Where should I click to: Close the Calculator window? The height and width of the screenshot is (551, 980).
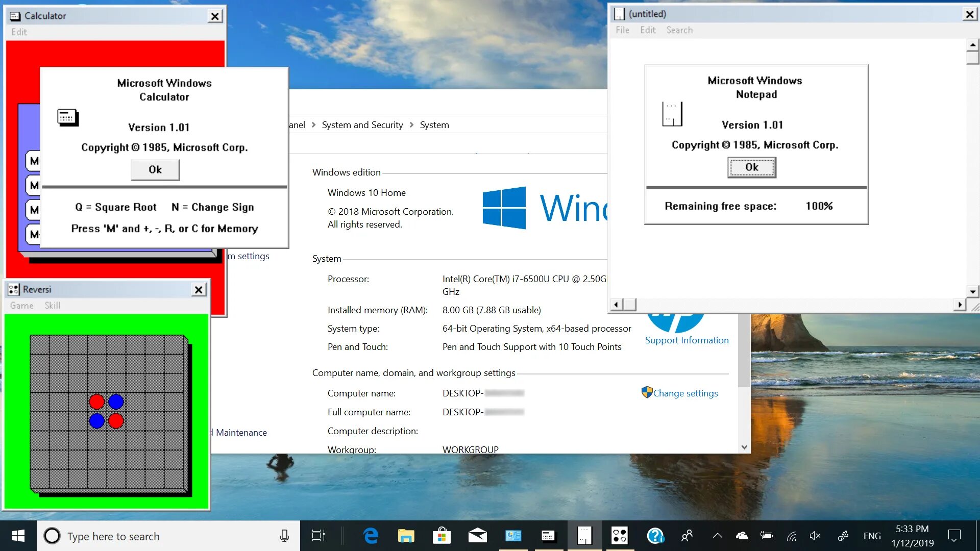[215, 16]
